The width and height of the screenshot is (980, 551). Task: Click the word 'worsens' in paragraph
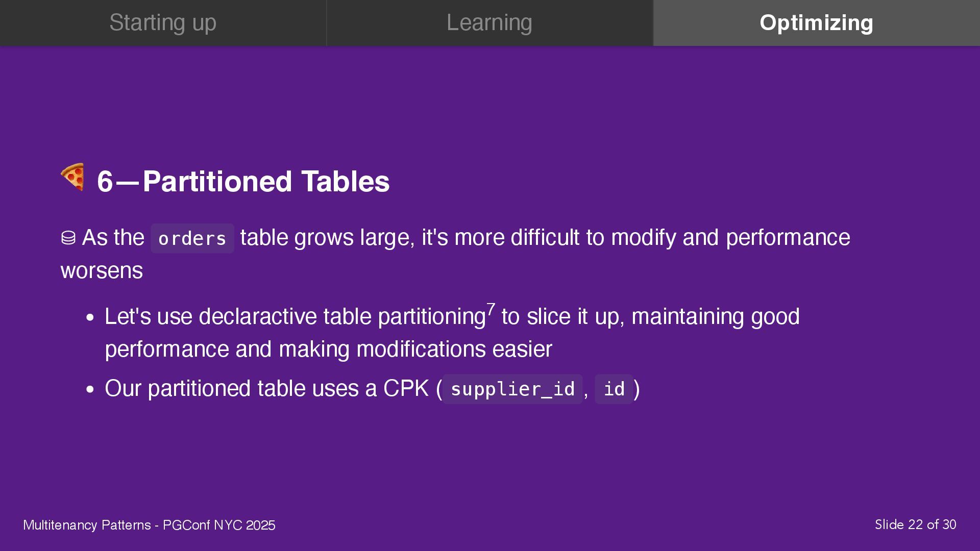[x=102, y=271]
